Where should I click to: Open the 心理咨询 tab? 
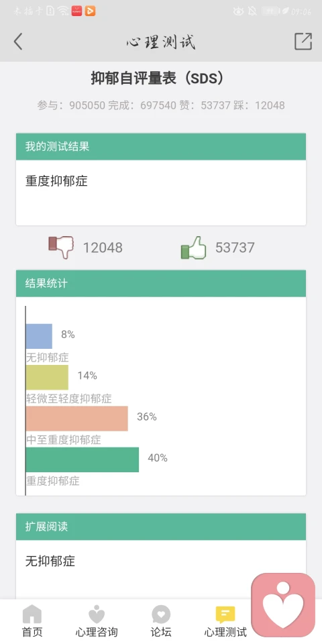click(x=97, y=621)
